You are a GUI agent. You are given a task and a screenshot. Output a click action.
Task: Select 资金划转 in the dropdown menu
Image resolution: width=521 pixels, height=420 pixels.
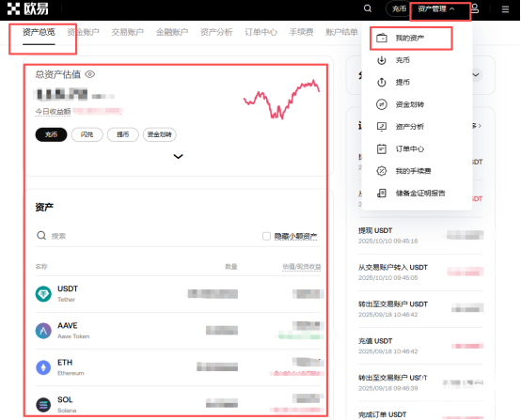pyautogui.click(x=417, y=104)
